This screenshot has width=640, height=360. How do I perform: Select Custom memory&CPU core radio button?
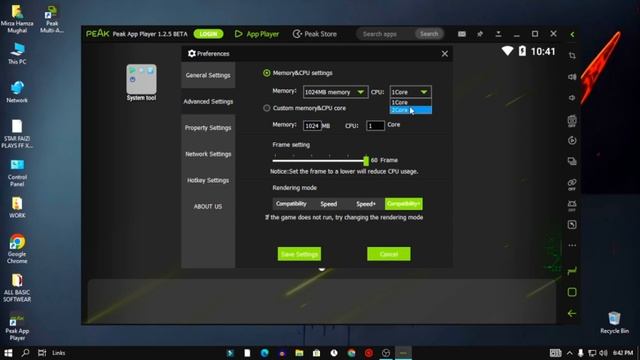point(267,108)
